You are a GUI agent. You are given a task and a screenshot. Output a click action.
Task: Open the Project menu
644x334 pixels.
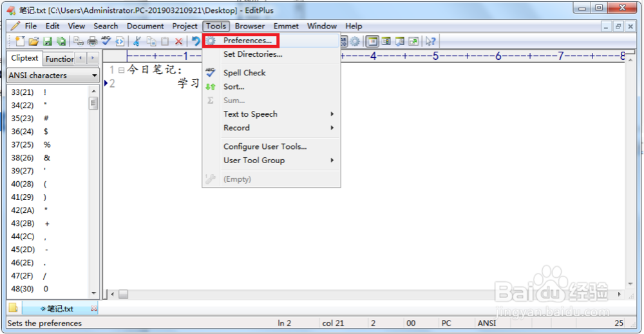point(185,26)
